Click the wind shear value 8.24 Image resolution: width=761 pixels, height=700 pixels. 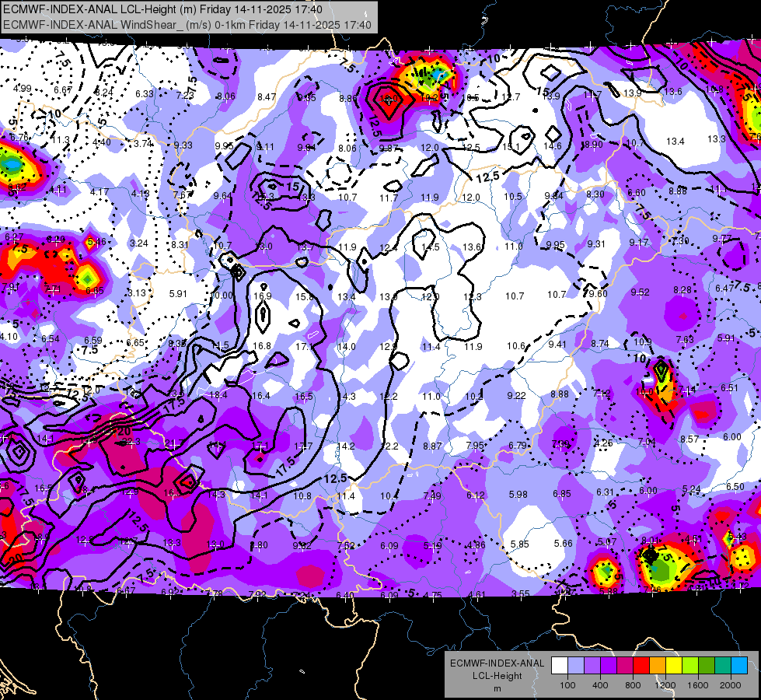[104, 93]
